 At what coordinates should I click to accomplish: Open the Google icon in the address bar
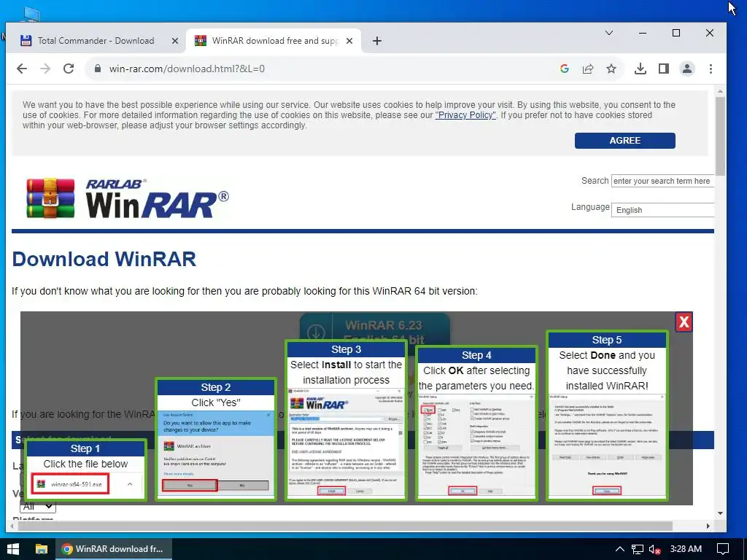[565, 69]
